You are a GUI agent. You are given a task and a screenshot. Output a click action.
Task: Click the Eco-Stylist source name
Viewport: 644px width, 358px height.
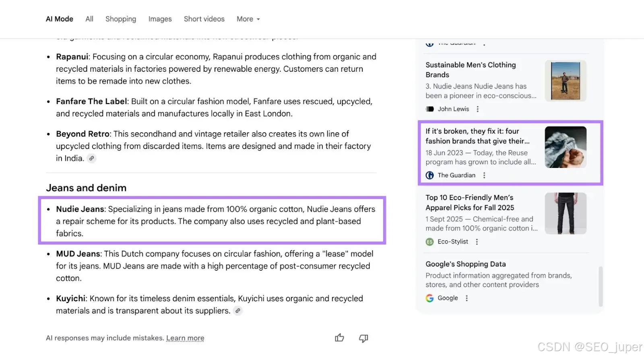click(x=453, y=242)
